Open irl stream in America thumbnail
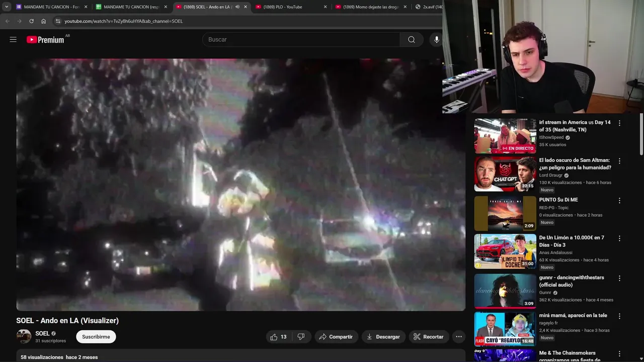Viewport: 644px width, 362px height. point(505,136)
